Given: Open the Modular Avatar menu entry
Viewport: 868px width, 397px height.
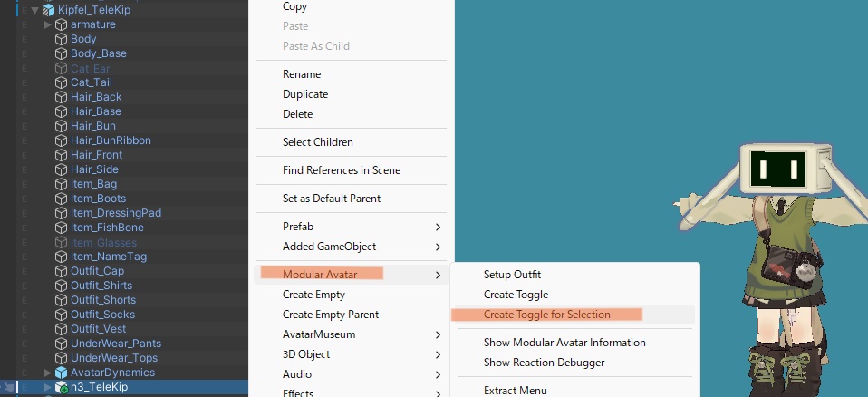Looking at the screenshot, I should tap(351, 275).
